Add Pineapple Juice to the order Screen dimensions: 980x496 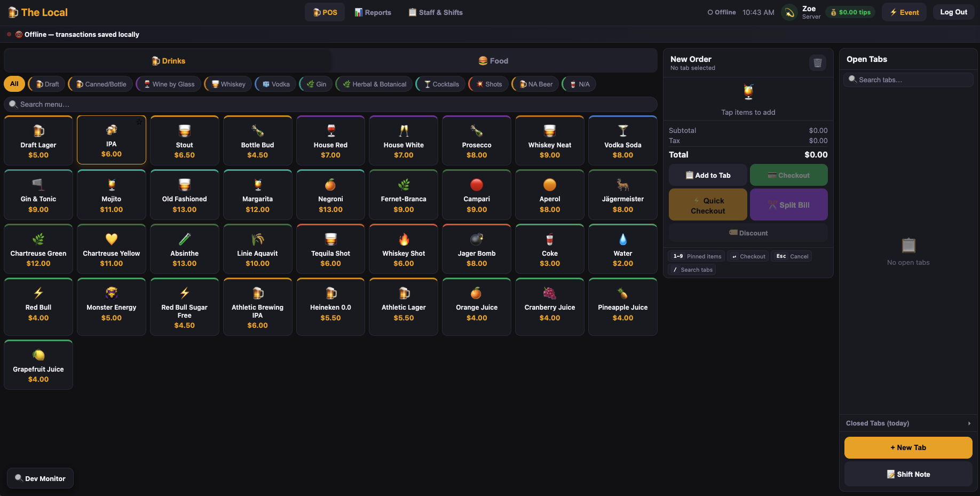tap(623, 307)
